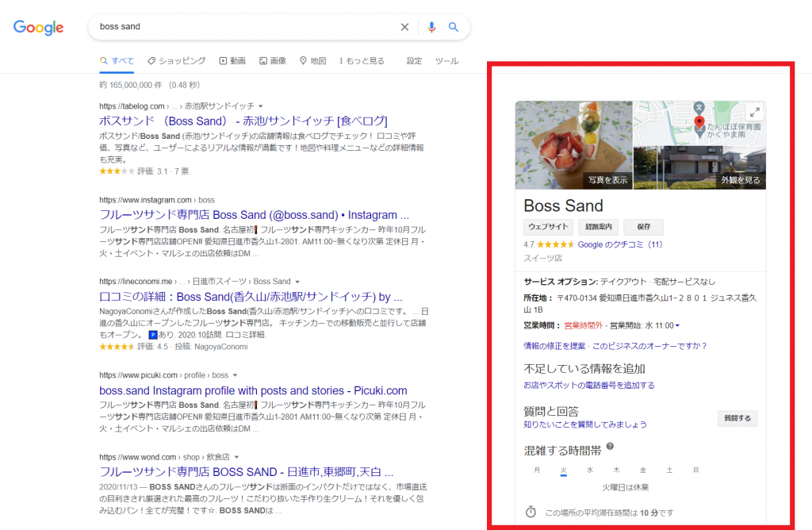Click the 4.7 star rating stars
The image size is (812, 530).
[556, 244]
